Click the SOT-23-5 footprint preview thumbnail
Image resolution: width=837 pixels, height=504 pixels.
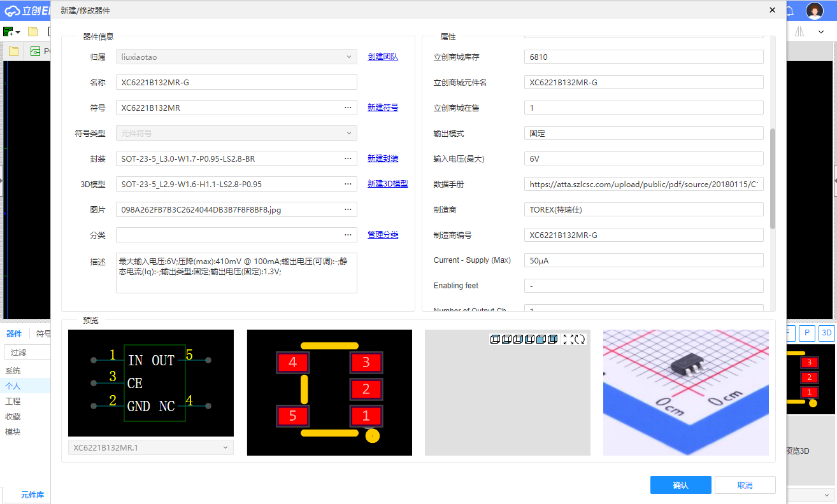point(329,393)
